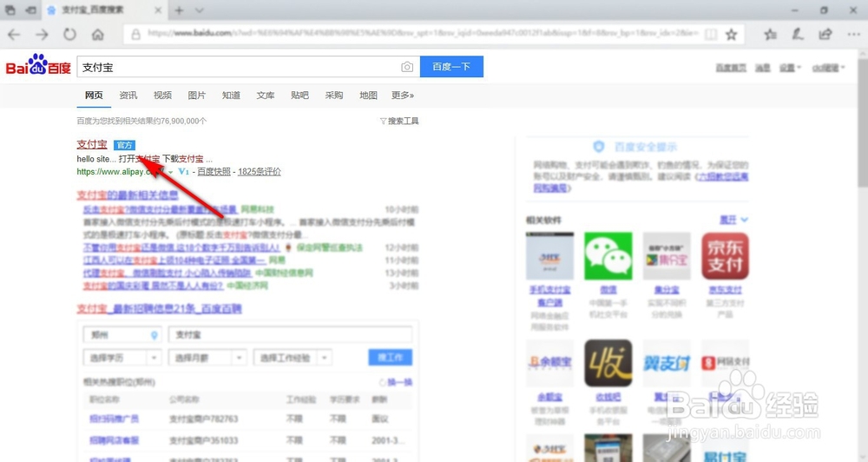868x462 pixels.
Task: Switch to the 知道 tab
Action: [231, 96]
